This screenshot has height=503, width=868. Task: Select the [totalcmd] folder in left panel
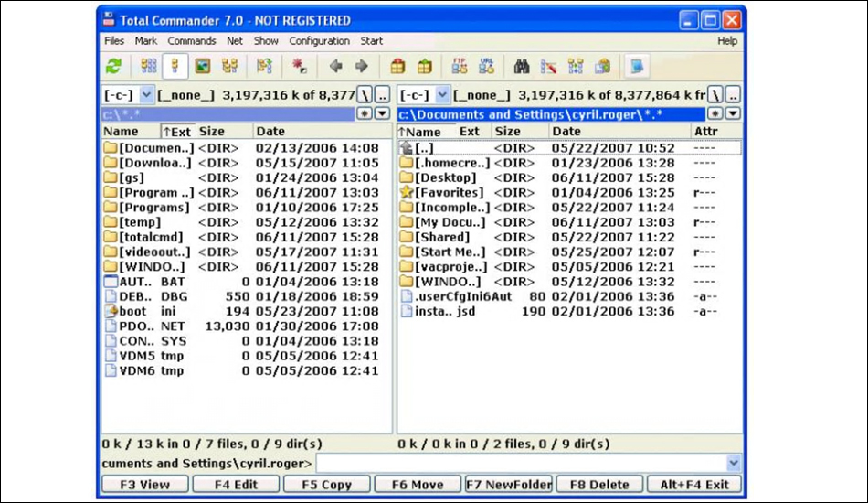(x=247, y=237)
